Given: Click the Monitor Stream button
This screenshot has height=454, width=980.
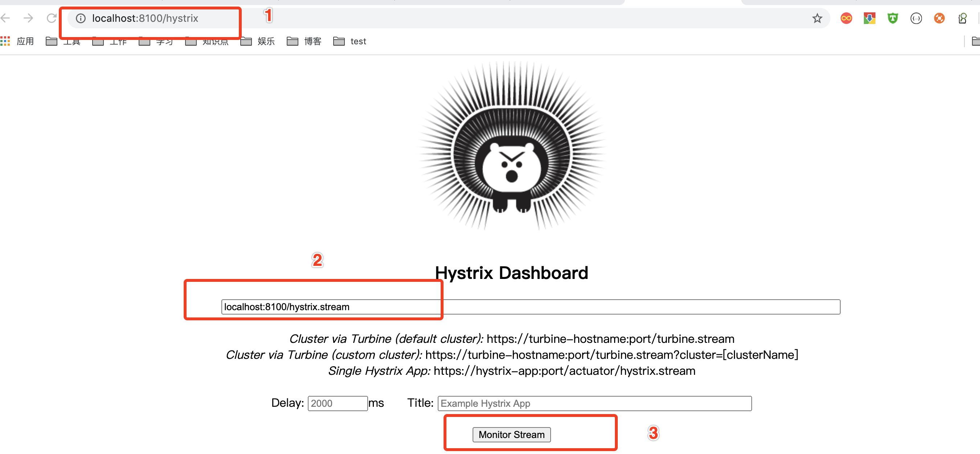Looking at the screenshot, I should click(x=511, y=435).
